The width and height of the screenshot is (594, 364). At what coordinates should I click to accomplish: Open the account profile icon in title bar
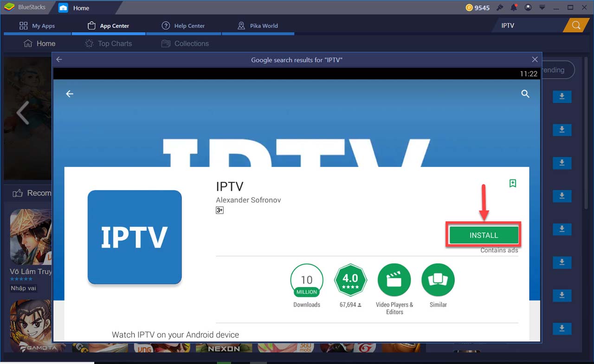[x=528, y=7]
